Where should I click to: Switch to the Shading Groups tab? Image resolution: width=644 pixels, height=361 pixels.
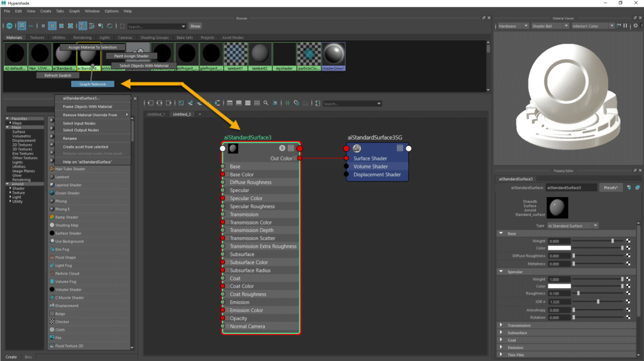point(155,37)
